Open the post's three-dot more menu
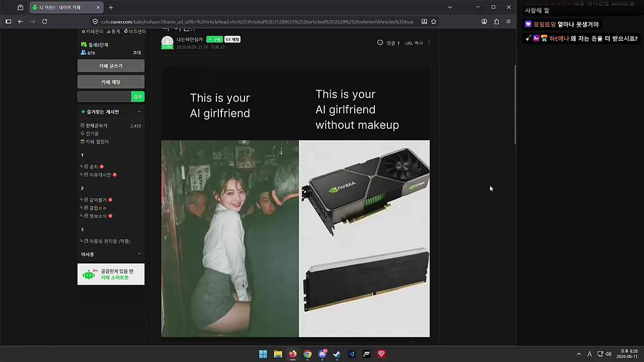 tap(429, 43)
